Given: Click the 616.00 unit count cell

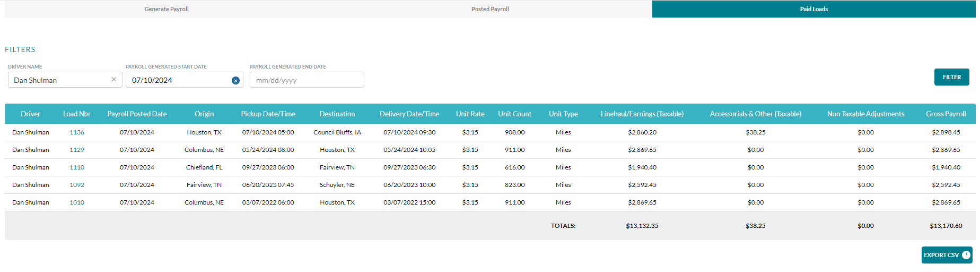Looking at the screenshot, I should click(514, 167).
